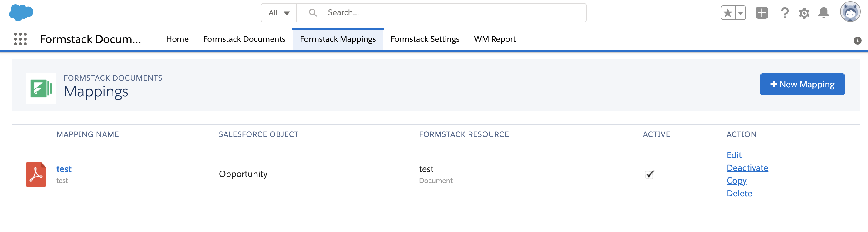
Task: Open the notifications bell
Action: pyautogui.click(x=823, y=13)
